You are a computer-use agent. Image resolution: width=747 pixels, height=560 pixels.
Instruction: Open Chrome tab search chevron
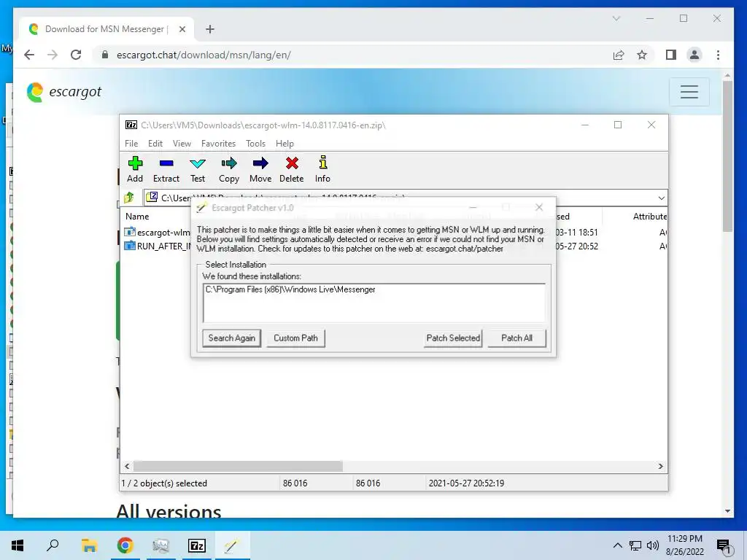tap(616, 18)
